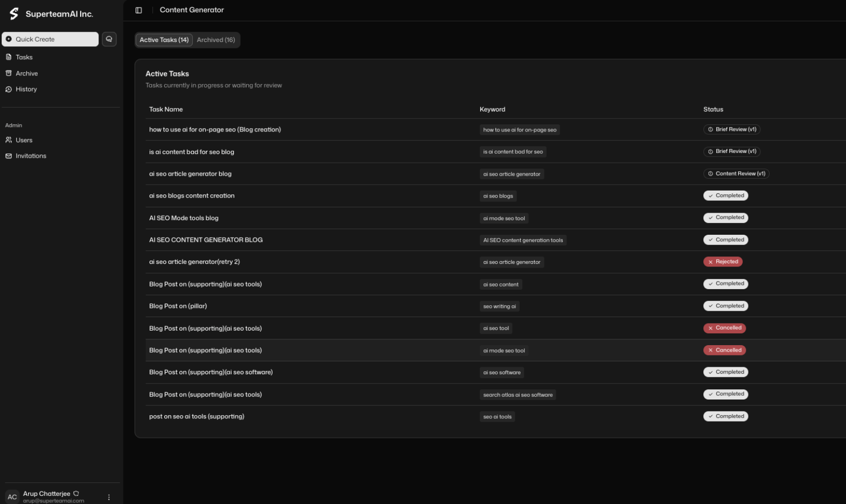
Task: Open Invitations admin page
Action: pos(31,156)
